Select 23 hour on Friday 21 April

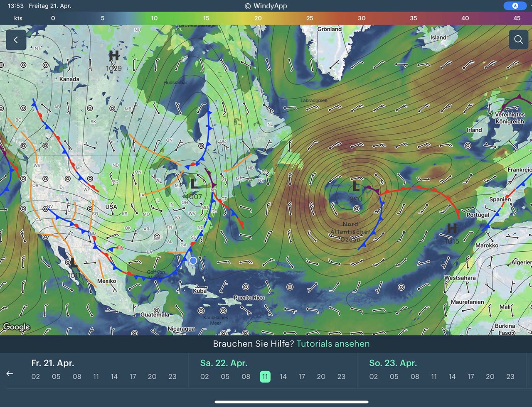tap(172, 377)
